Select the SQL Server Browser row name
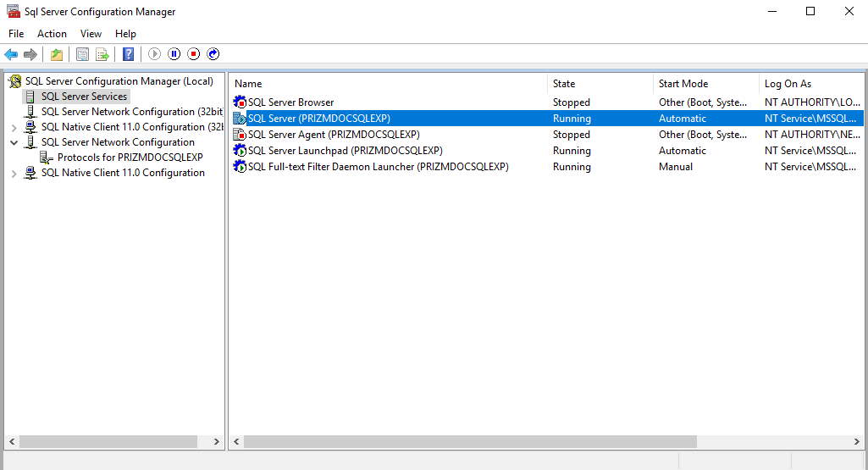 pos(290,102)
